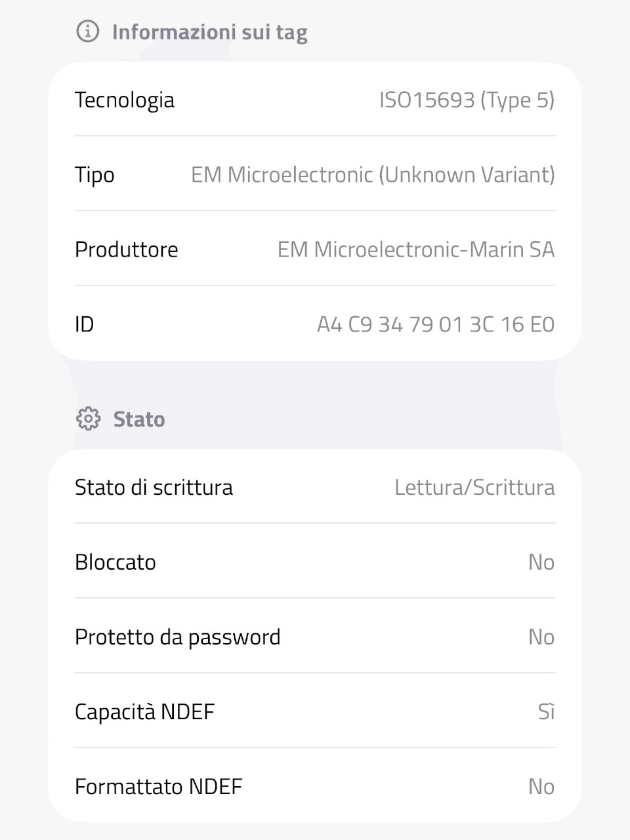Select the Stato section heading
Viewport: 630px width, 840px height.
[139, 419]
